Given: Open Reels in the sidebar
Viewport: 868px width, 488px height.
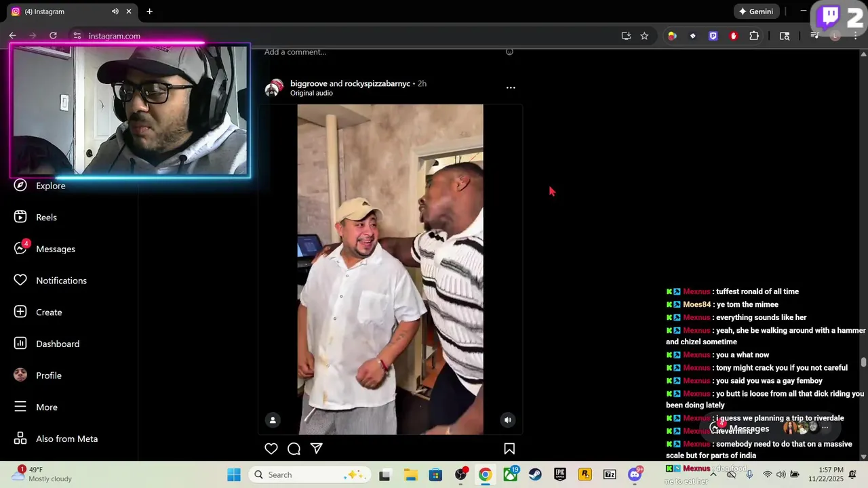Looking at the screenshot, I should click(x=36, y=218).
